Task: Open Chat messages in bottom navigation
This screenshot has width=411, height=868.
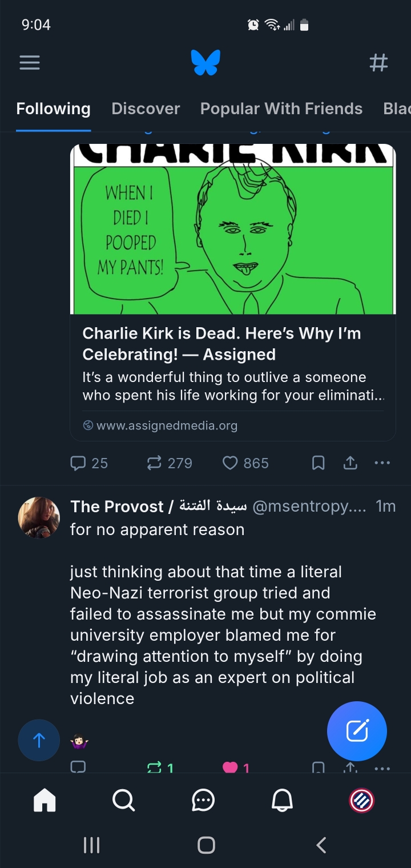Action: tap(203, 801)
